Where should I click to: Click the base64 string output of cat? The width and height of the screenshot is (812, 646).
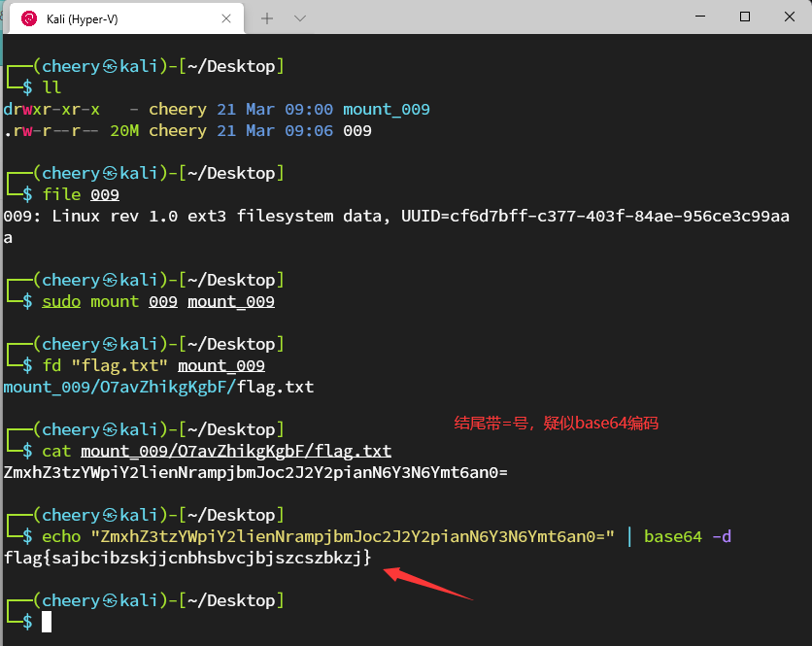[255, 472]
